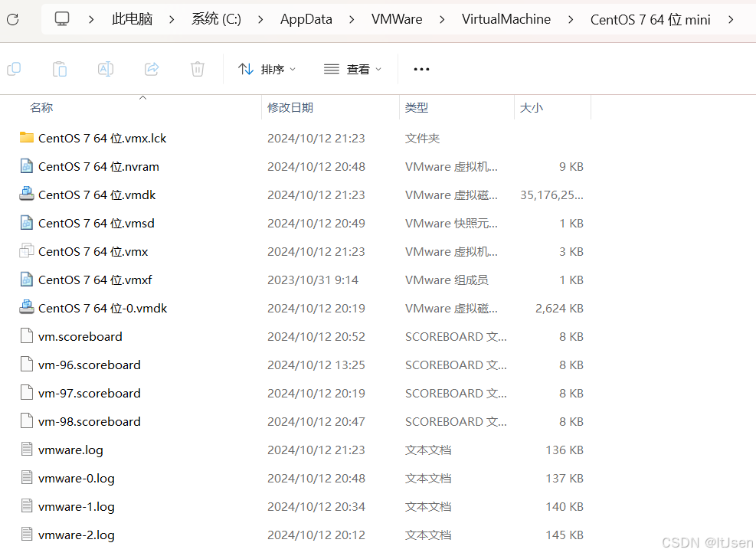The height and width of the screenshot is (556, 756).
Task: Open the three-dot more options menu
Action: (x=421, y=70)
